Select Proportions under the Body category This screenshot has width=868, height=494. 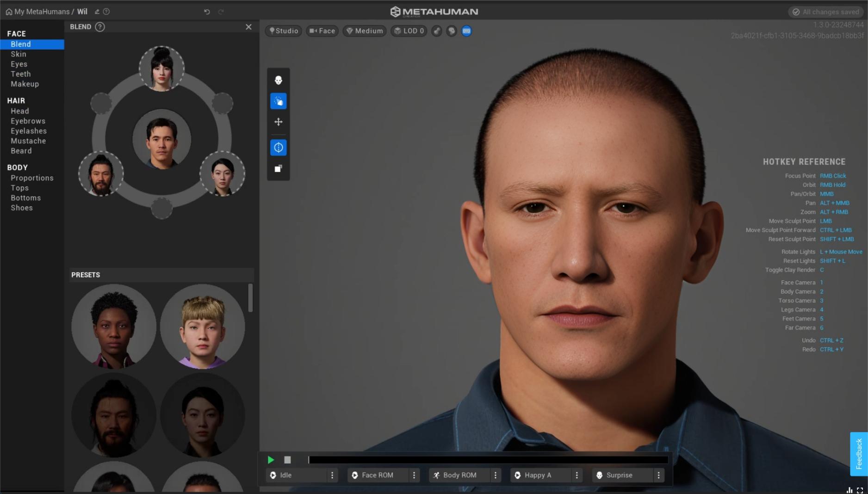pos(32,178)
